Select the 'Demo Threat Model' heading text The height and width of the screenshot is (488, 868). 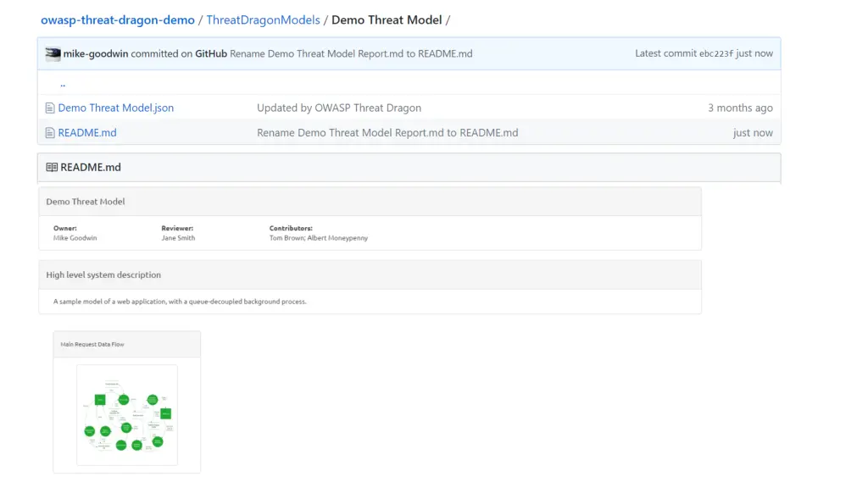[x=86, y=202]
